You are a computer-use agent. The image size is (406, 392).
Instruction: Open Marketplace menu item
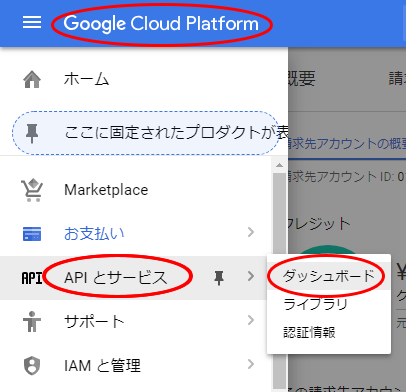tap(106, 190)
